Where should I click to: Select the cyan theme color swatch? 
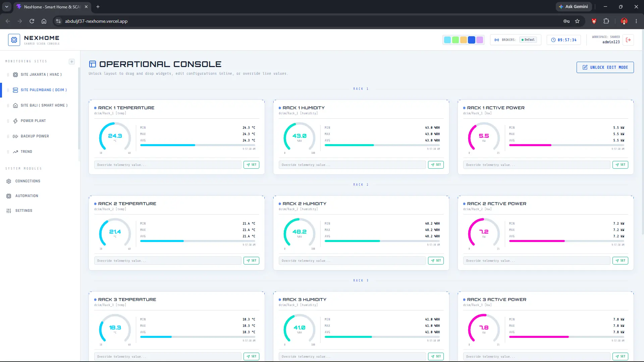pos(447,40)
